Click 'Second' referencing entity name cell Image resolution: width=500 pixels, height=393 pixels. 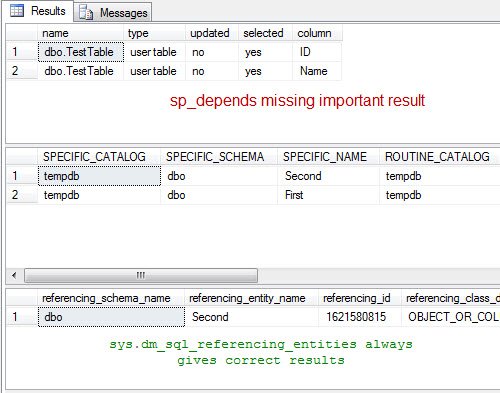251,317
